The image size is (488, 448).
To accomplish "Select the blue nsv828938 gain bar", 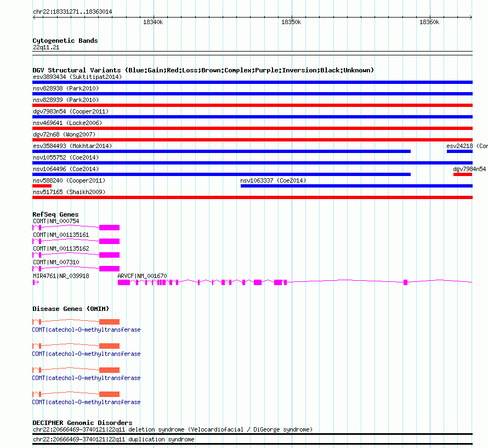I will pyautogui.click(x=252, y=94).
